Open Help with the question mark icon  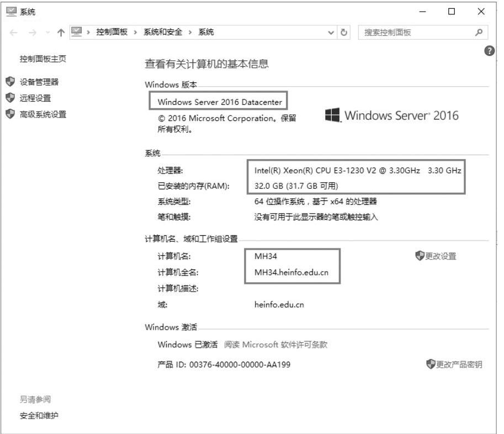[x=489, y=51]
